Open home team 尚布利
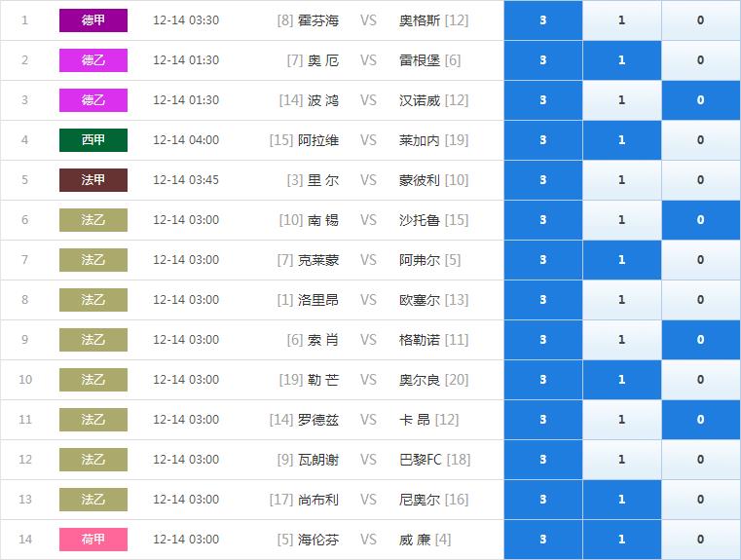The image size is (741, 560). (x=318, y=500)
